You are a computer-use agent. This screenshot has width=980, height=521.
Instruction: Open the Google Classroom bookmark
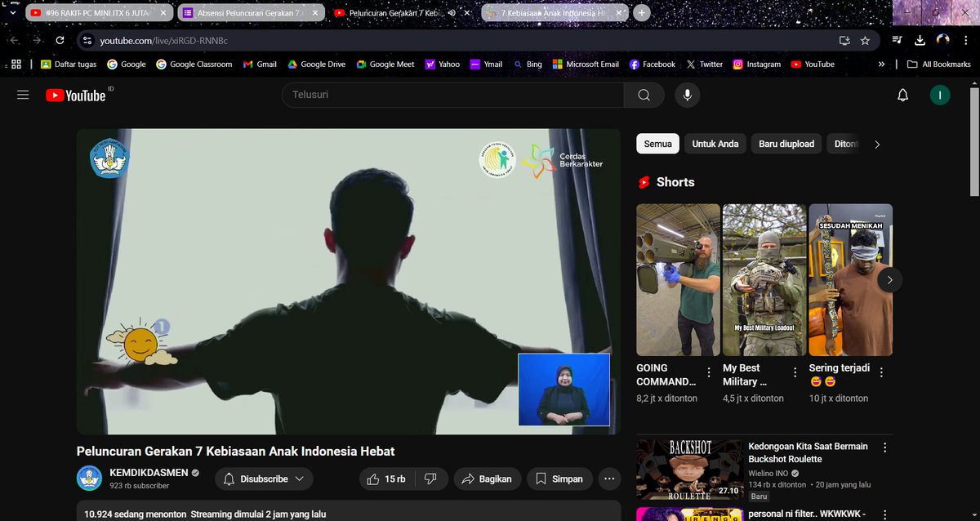point(194,64)
